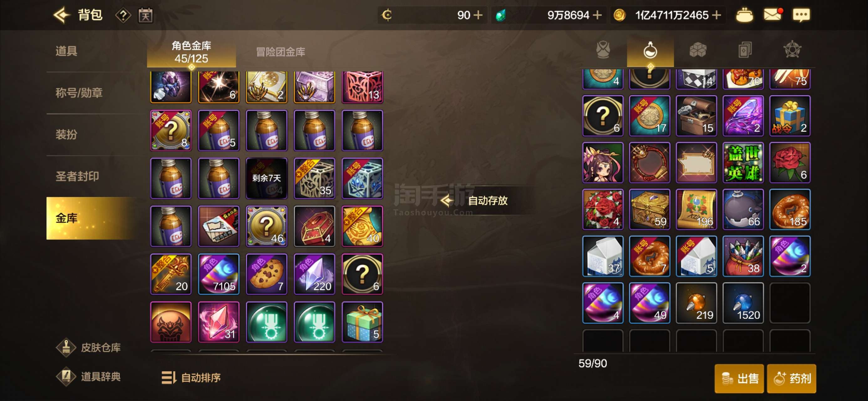Select the 7105 stack item in vault
868x401 pixels.
(219, 274)
